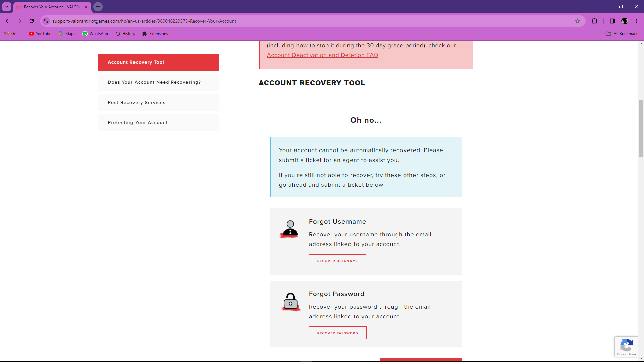Open Gmail from the bookmarks bar
Viewport: 644px width, 362px height.
click(x=13, y=34)
